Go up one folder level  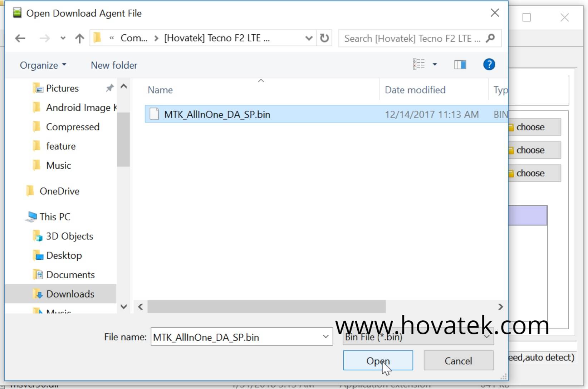79,38
